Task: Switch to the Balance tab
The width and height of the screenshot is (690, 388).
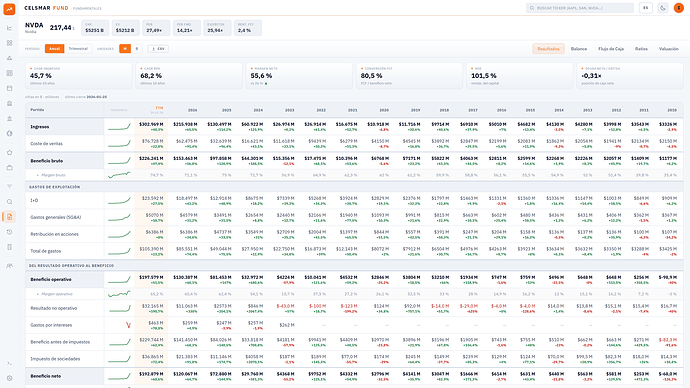Action: click(x=579, y=49)
